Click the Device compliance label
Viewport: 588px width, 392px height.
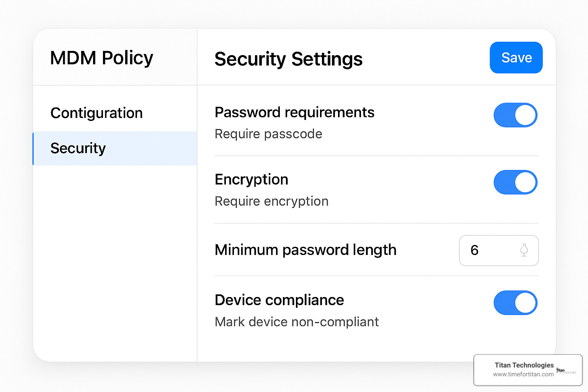pos(279,300)
